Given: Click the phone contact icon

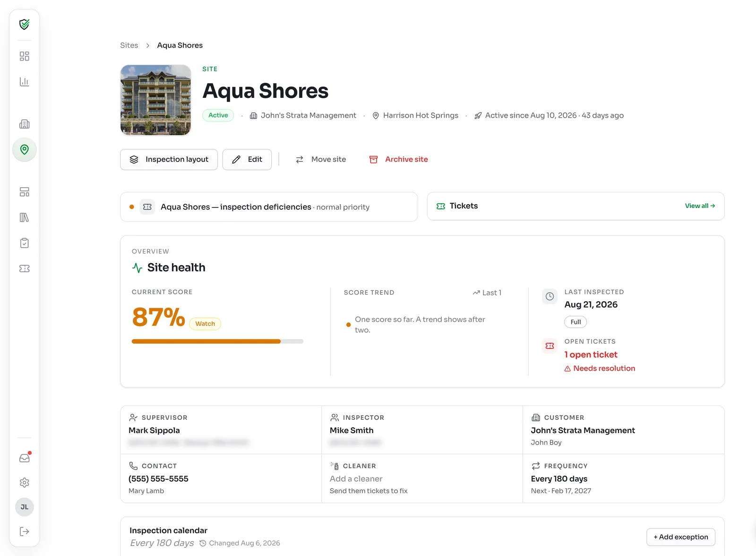Looking at the screenshot, I should (x=133, y=466).
